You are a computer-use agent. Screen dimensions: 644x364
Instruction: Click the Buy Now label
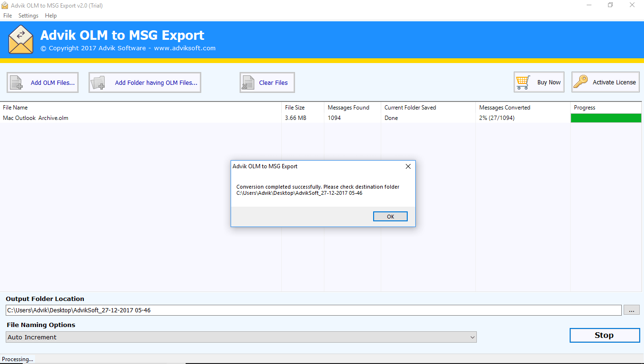click(549, 82)
